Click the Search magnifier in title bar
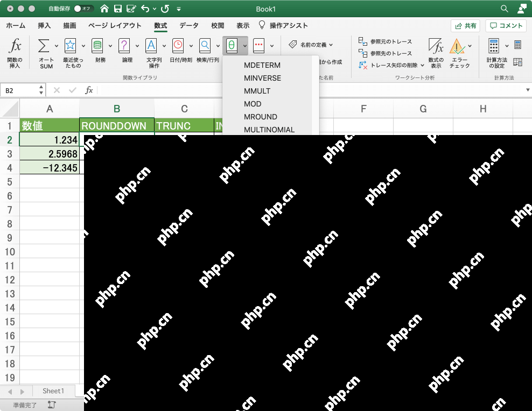The image size is (532, 411). [x=505, y=9]
